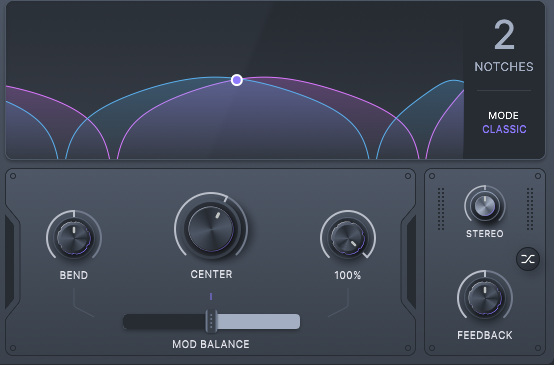Click the FEEDBACK knob

pyautogui.click(x=485, y=298)
